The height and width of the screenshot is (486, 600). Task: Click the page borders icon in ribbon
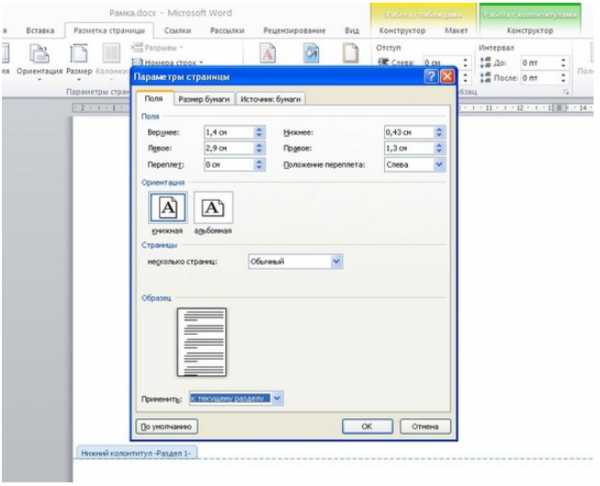(350, 54)
